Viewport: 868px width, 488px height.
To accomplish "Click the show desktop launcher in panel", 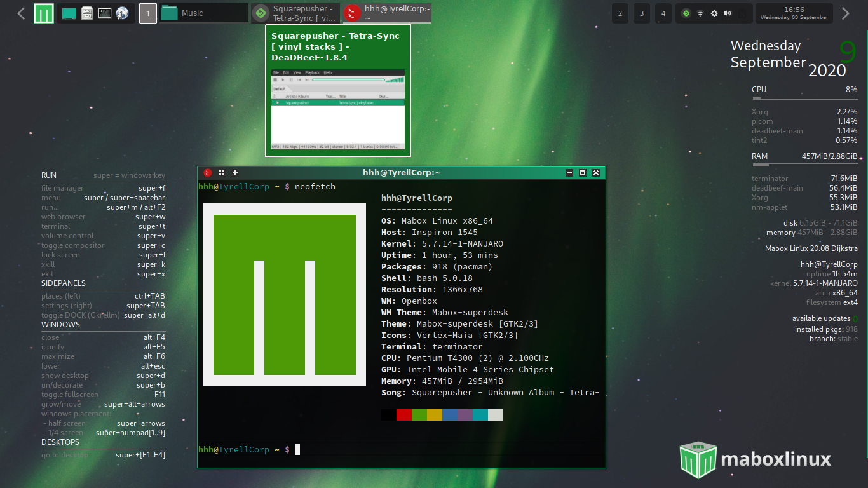I will click(69, 13).
